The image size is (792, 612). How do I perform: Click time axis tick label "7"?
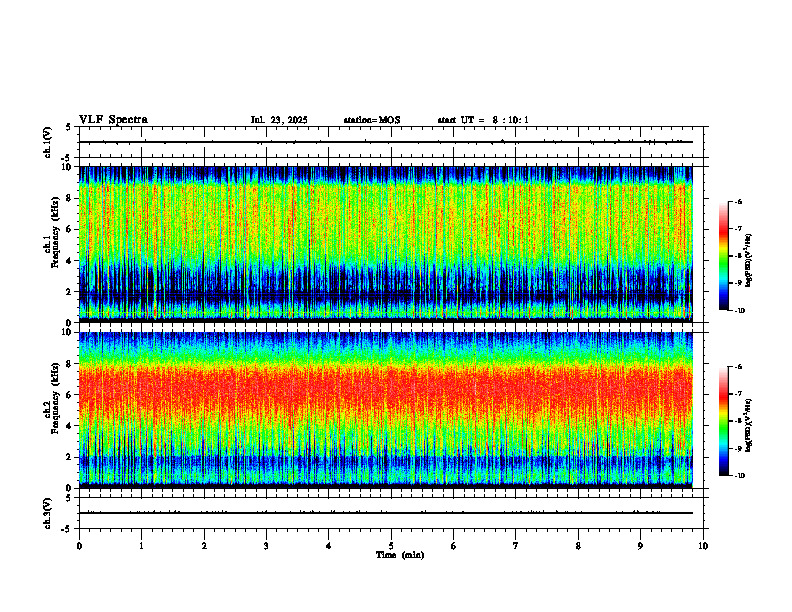click(x=516, y=546)
